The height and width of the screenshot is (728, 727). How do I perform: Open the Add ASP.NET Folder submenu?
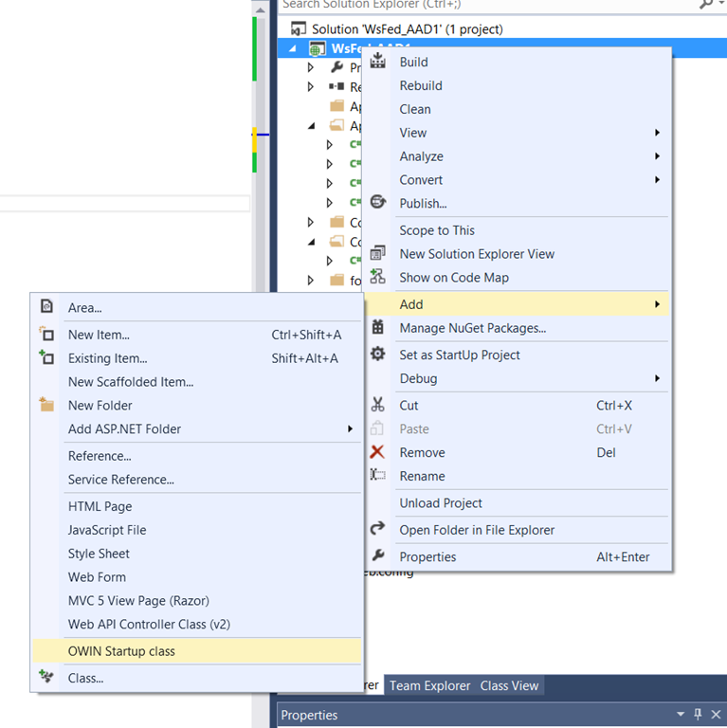click(x=197, y=429)
